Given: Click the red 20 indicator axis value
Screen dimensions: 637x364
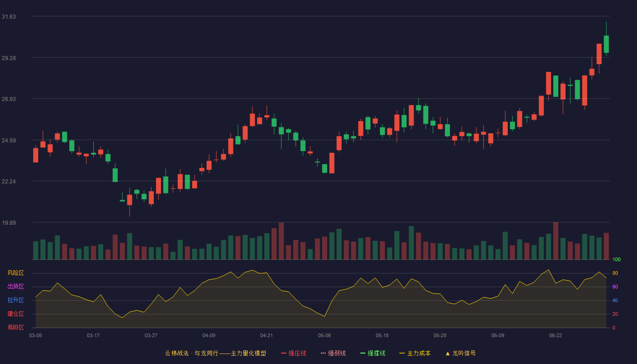Looking at the screenshot, I should [615, 314].
